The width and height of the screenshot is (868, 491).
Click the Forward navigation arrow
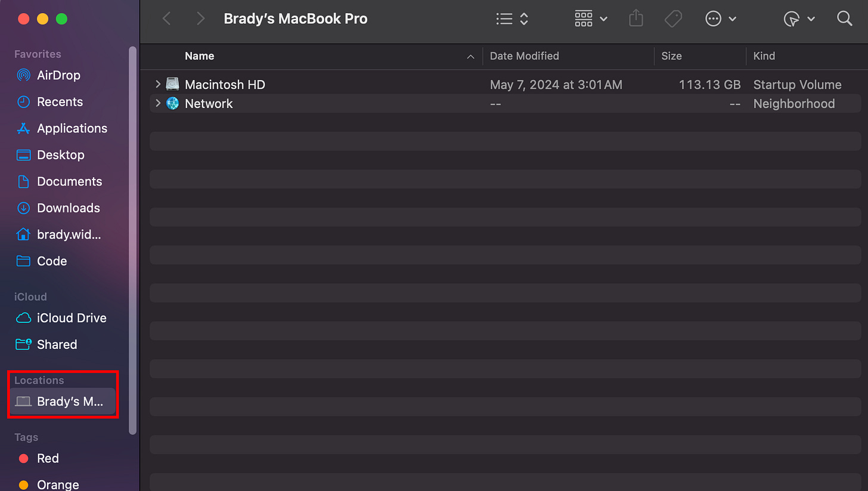(201, 19)
